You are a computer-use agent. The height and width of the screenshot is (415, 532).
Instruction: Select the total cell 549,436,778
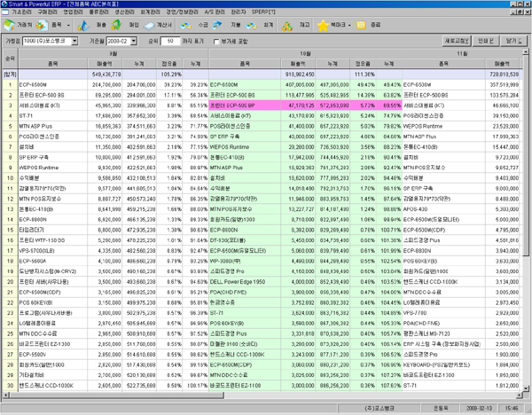click(105, 74)
